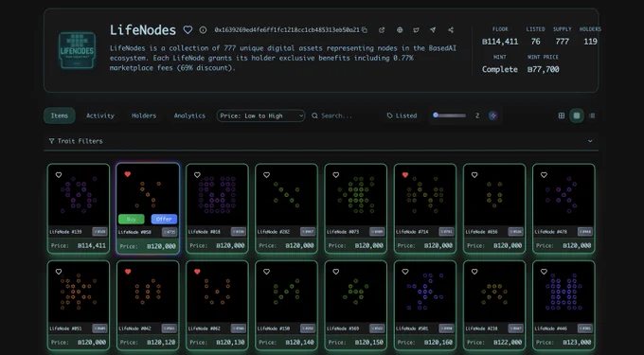Click the purple sweep icon beside slider
The height and width of the screenshot is (355, 644).
(493, 115)
